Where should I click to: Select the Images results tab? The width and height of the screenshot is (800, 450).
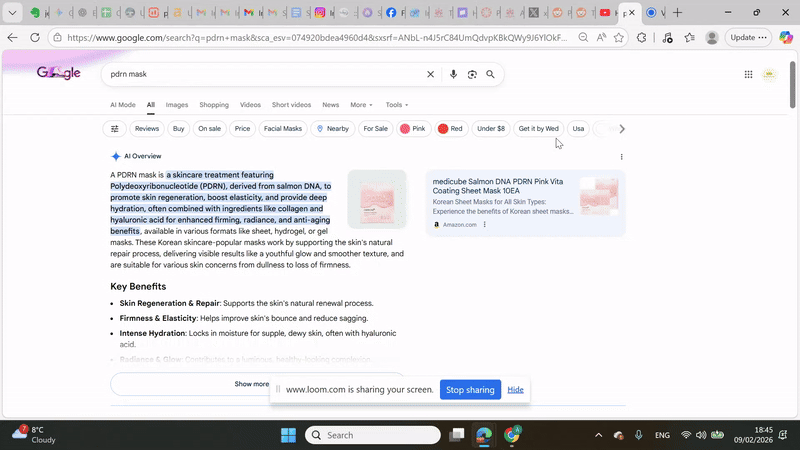177,105
